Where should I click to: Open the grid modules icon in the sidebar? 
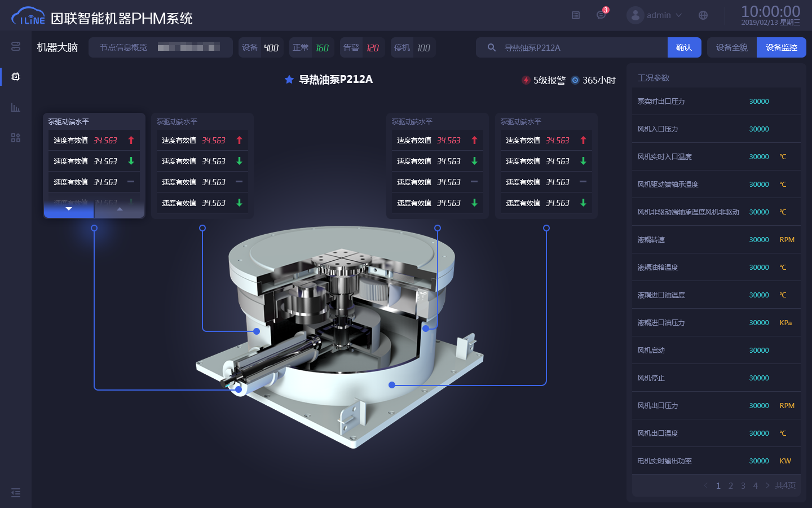16,138
